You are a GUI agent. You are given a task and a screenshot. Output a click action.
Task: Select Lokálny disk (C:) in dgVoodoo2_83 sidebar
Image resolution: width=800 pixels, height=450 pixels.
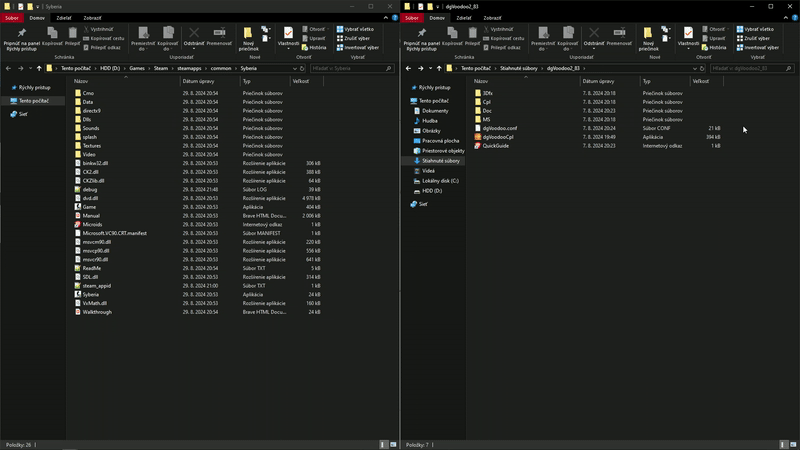(x=440, y=181)
